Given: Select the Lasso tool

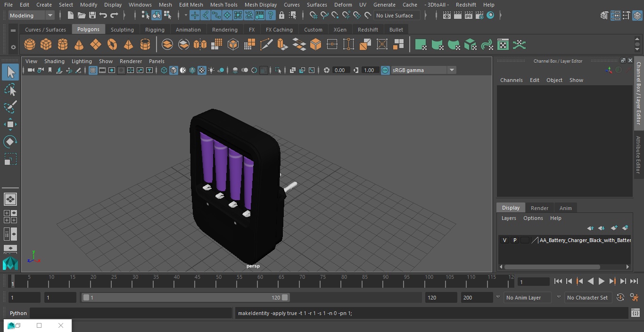Looking at the screenshot, I should coord(10,89).
